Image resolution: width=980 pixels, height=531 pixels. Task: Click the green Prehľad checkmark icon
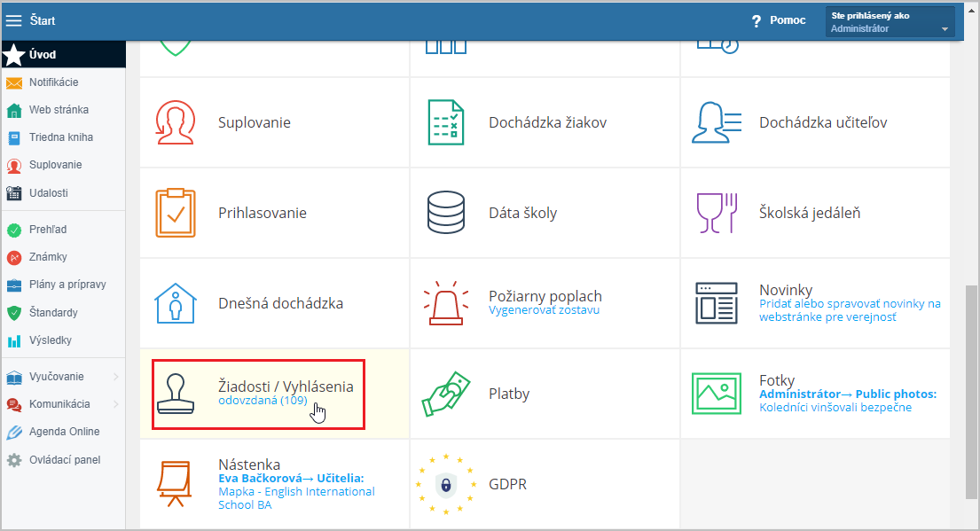pyautogui.click(x=14, y=230)
